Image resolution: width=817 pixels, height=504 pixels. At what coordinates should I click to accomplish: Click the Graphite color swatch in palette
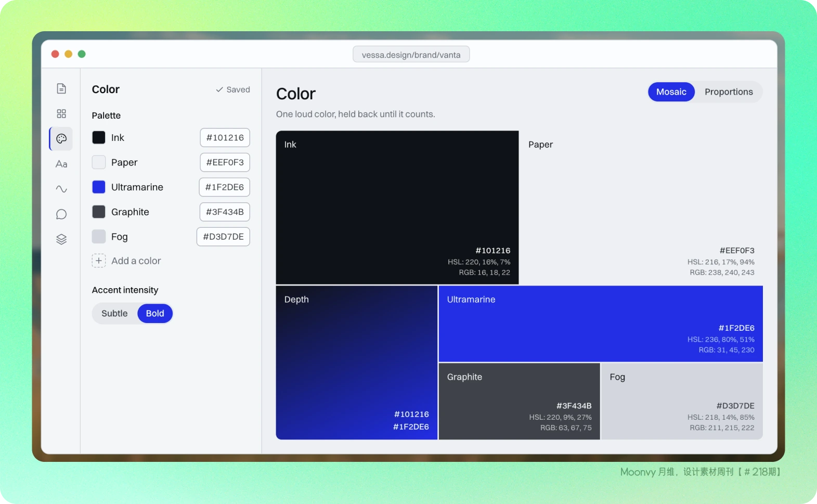click(x=99, y=212)
